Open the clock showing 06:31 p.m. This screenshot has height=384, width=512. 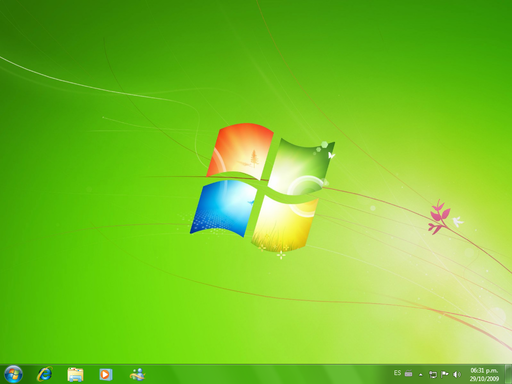(x=484, y=374)
